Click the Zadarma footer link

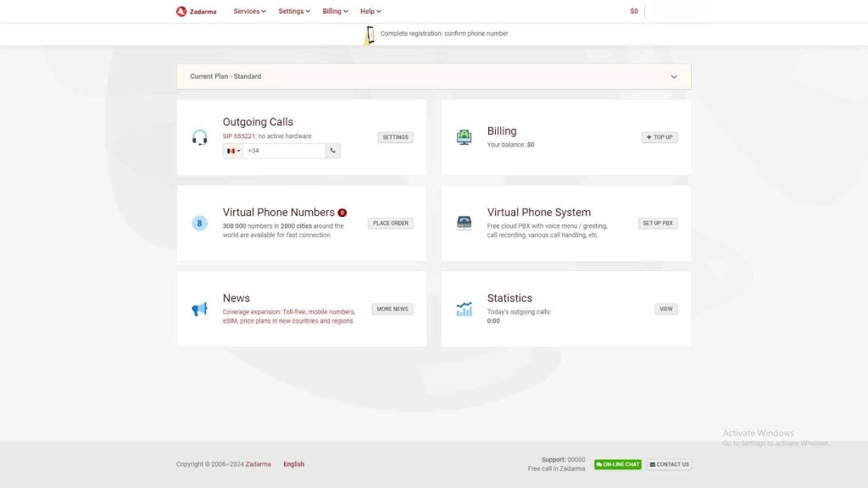[x=258, y=464]
